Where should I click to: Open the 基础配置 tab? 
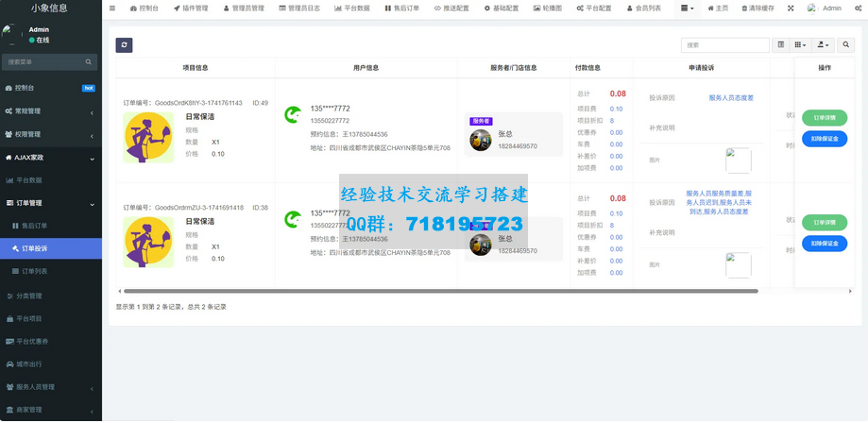[502, 8]
